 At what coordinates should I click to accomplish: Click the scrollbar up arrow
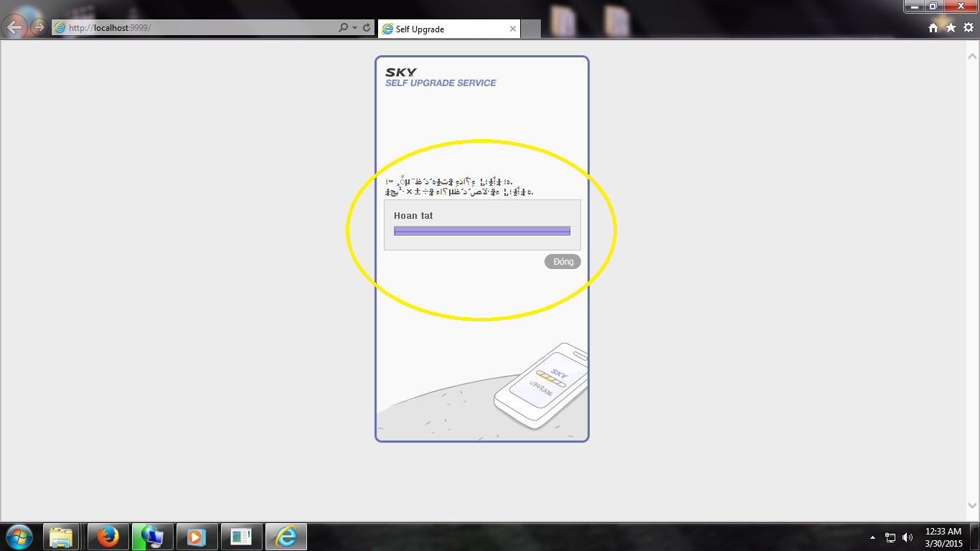point(973,55)
